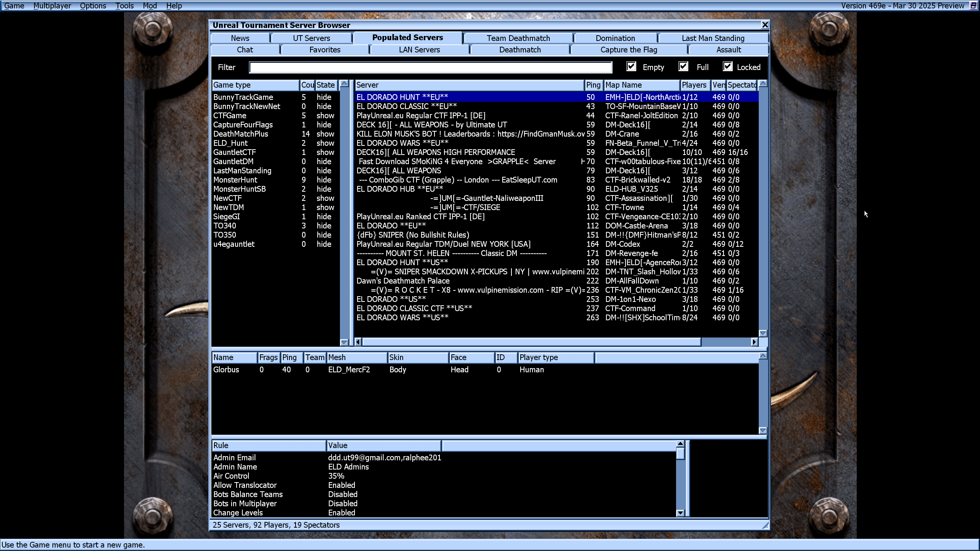Select KILL ELON MUSK'S BOT server row

click(x=557, y=134)
